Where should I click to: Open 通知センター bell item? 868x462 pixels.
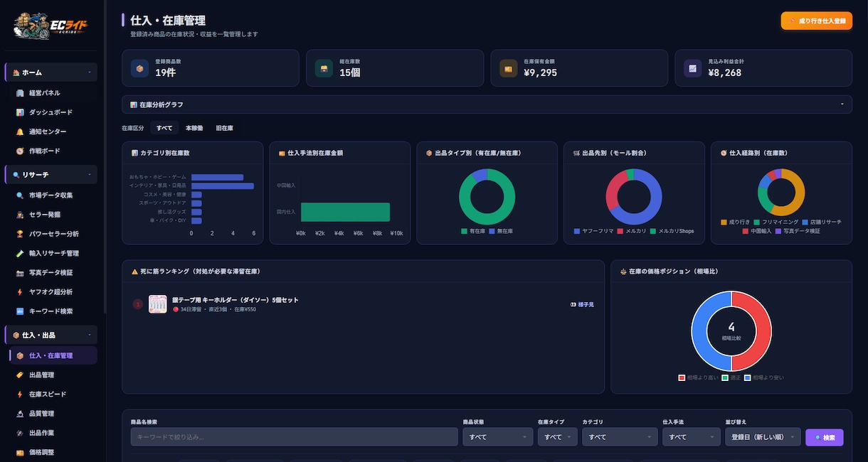click(51, 131)
